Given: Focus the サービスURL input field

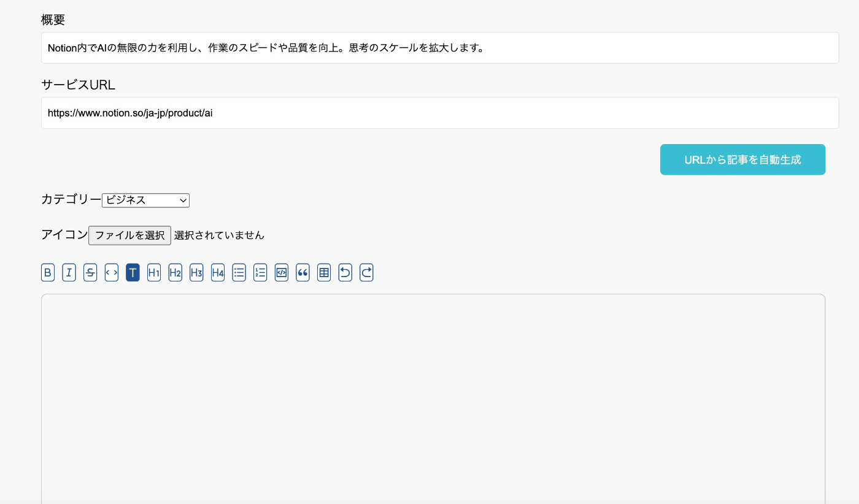Looking at the screenshot, I should (x=440, y=113).
